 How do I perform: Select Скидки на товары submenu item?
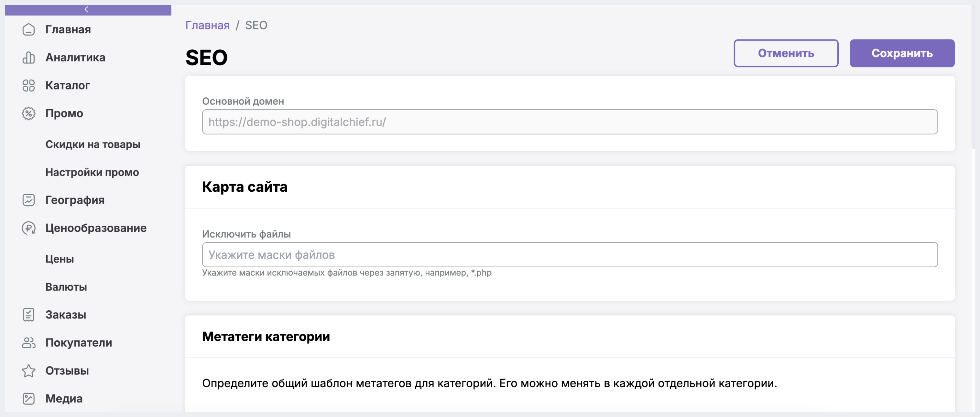[93, 144]
